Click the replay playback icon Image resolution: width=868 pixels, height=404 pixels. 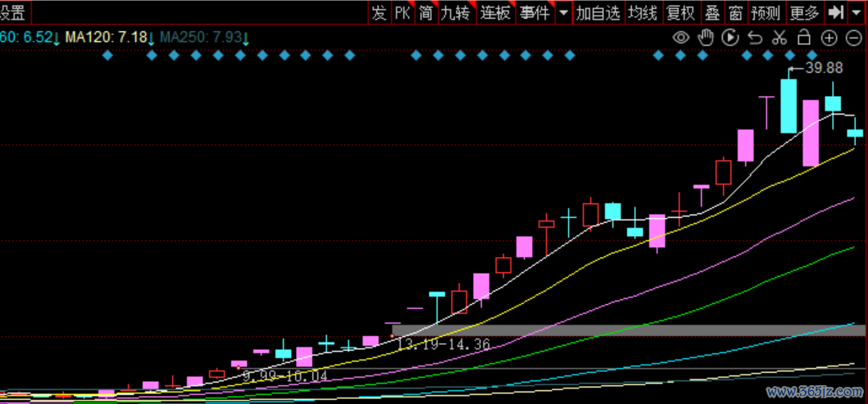[730, 38]
